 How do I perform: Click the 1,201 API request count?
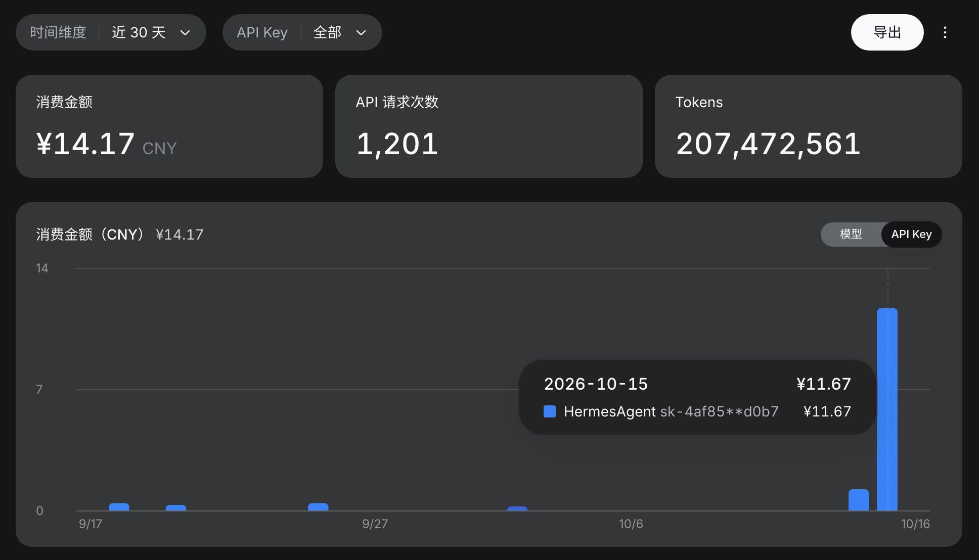point(397,144)
